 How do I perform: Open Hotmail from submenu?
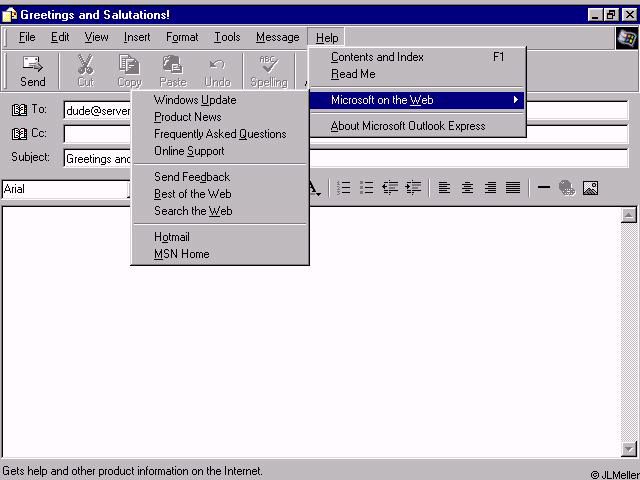tap(220, 237)
